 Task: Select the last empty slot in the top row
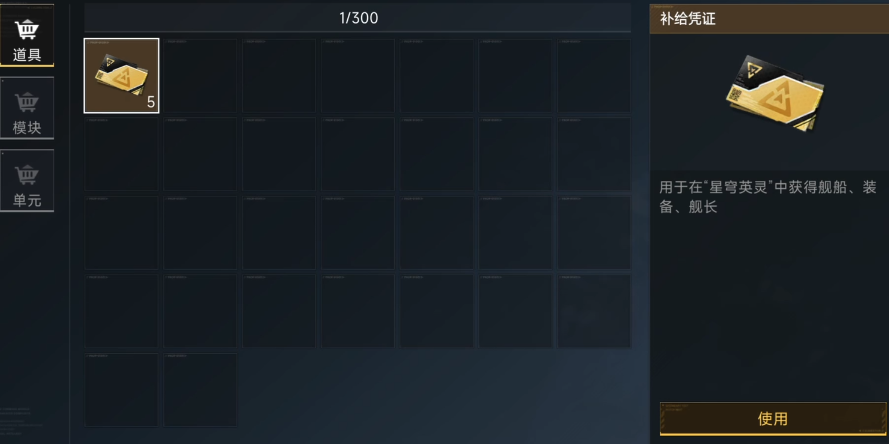tap(594, 75)
